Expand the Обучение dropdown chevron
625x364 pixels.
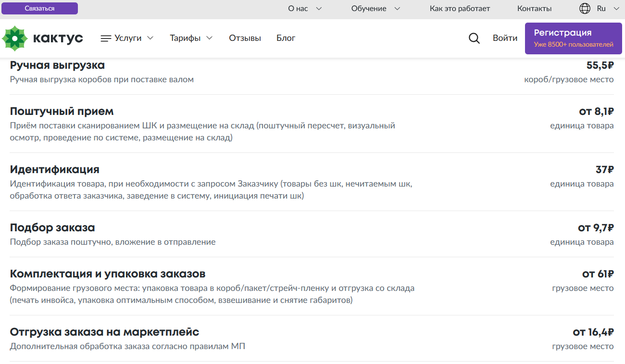click(397, 9)
